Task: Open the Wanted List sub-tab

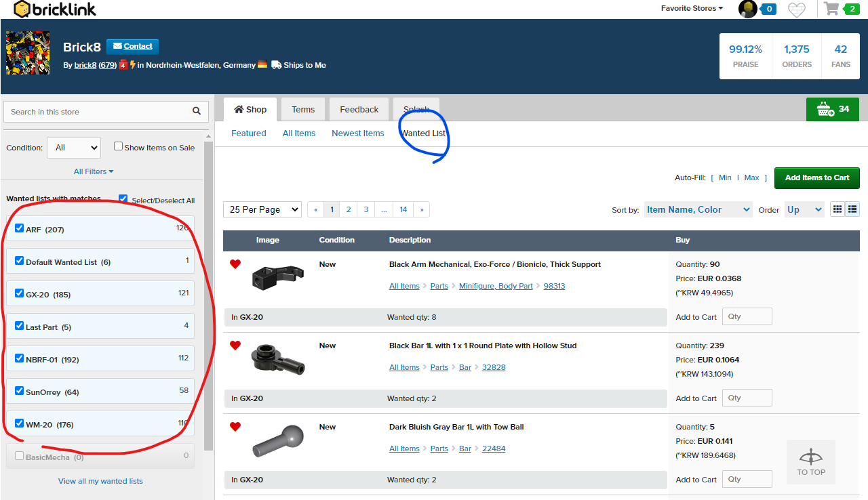Action: click(423, 133)
